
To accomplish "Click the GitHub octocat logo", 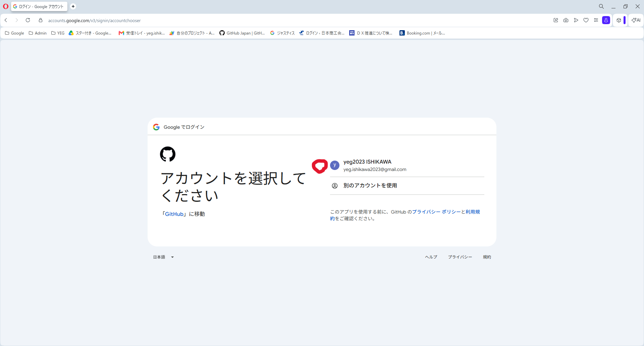I will (x=168, y=154).
